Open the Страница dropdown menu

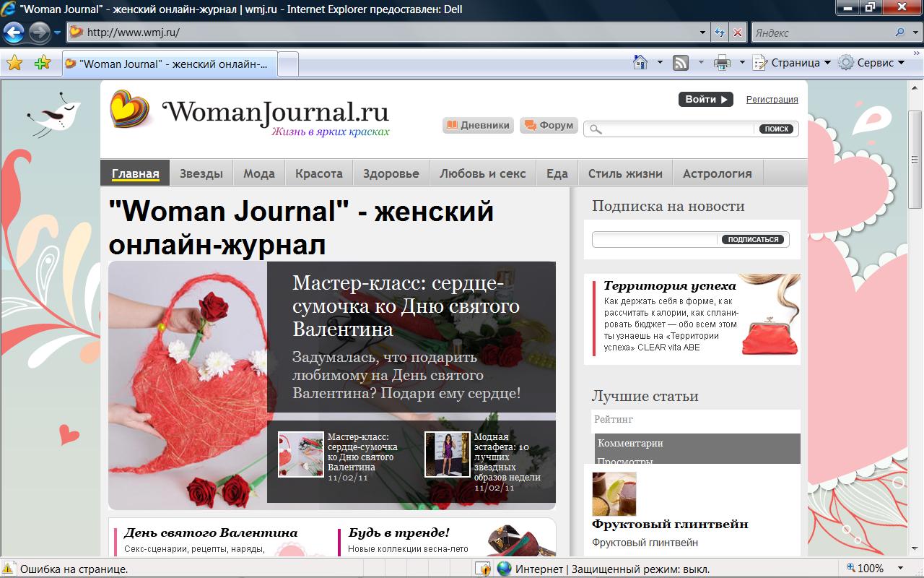(x=791, y=63)
